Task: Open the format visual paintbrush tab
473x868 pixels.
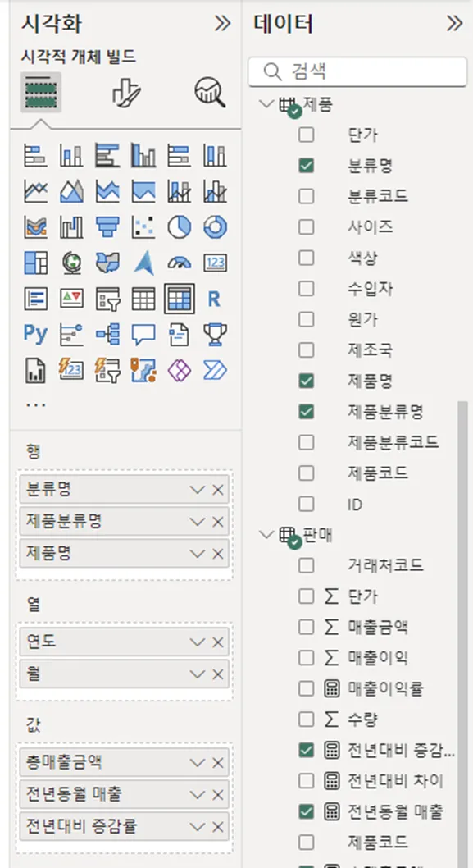Action: pyautogui.click(x=126, y=92)
